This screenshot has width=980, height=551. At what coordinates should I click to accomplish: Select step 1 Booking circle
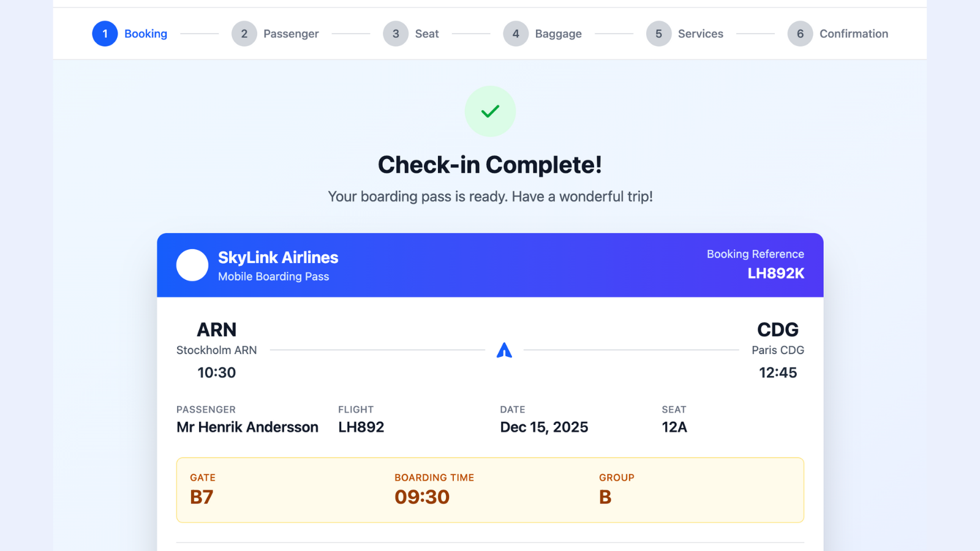105,34
